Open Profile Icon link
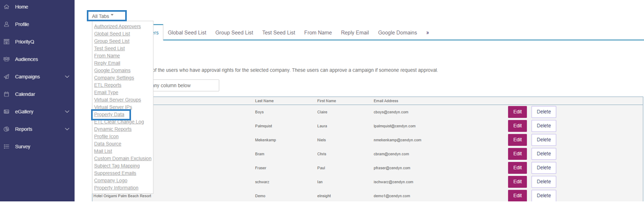This screenshot has width=644, height=203. [107, 136]
